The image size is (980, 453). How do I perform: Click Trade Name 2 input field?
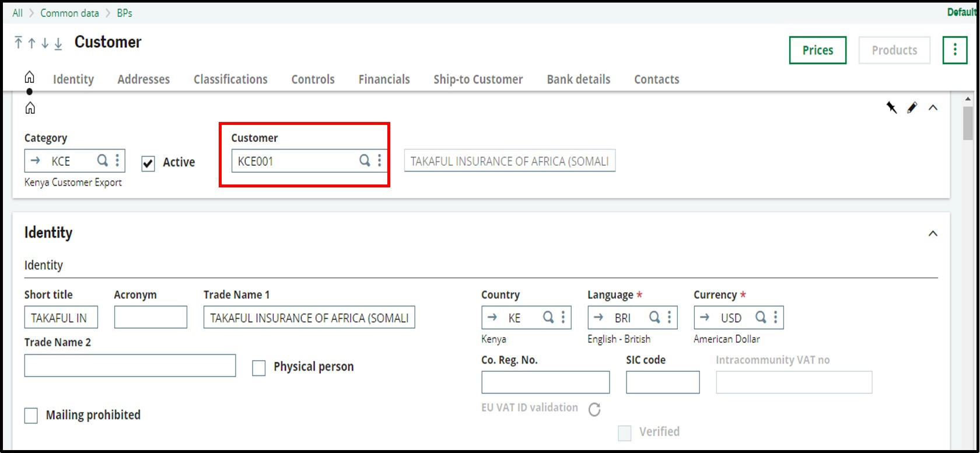(130, 365)
